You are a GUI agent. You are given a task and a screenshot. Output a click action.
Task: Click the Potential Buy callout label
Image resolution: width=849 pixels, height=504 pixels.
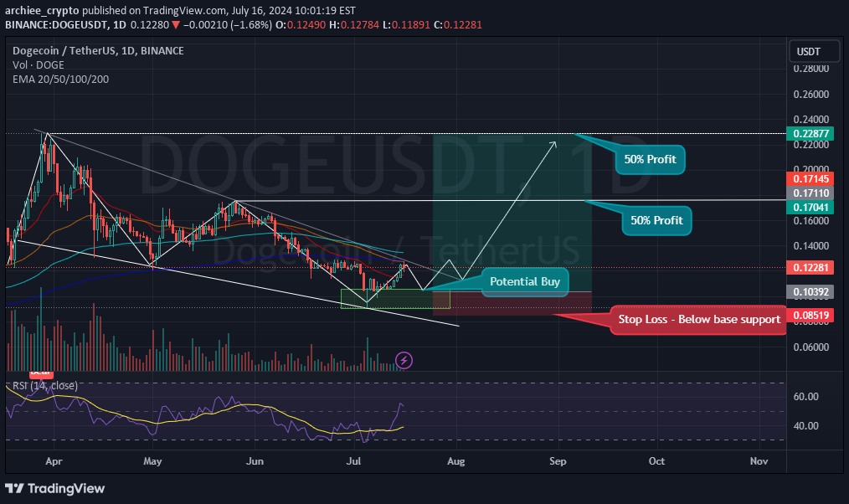click(x=525, y=281)
